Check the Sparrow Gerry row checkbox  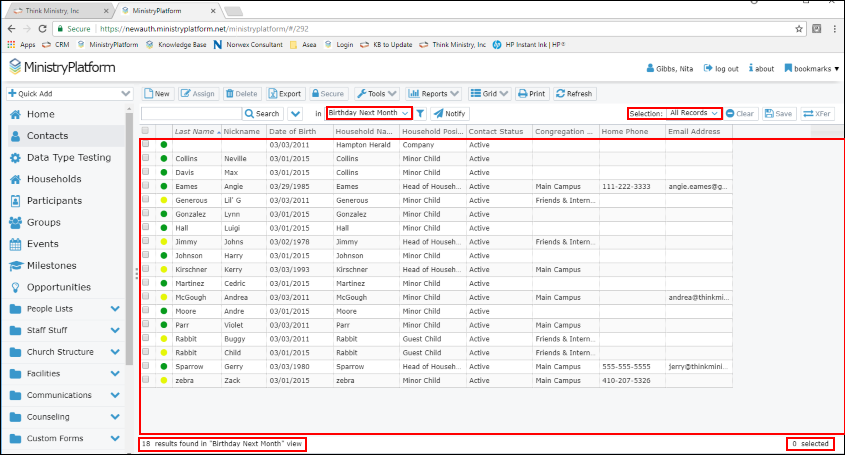coord(146,366)
